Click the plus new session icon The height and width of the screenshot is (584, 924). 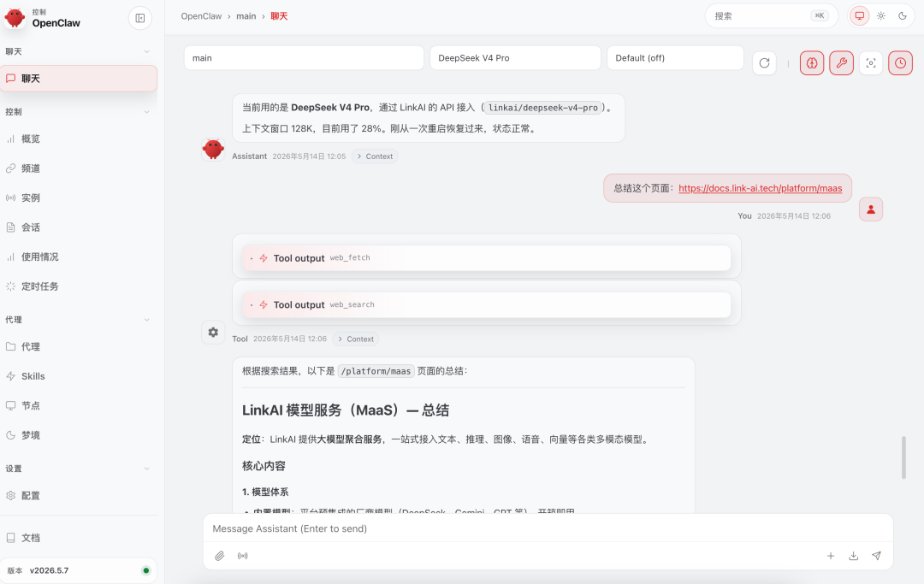830,556
